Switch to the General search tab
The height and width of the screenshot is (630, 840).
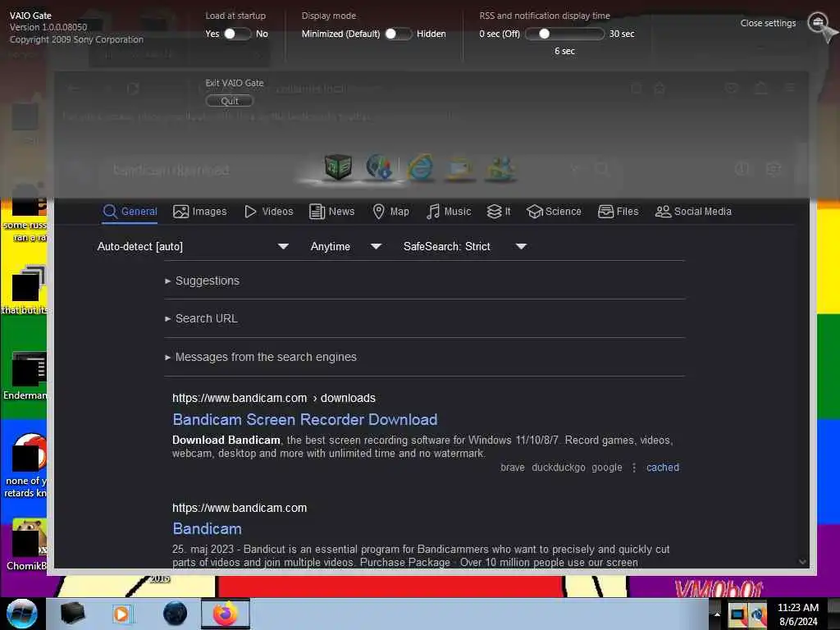[130, 212]
